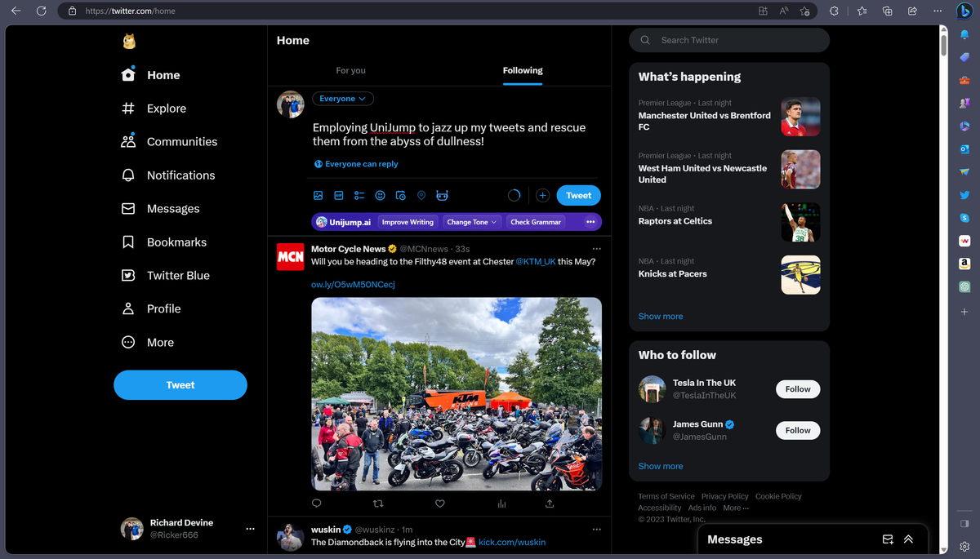Add a poll to the tweet
Screen dimensions: 980x559
tap(359, 196)
